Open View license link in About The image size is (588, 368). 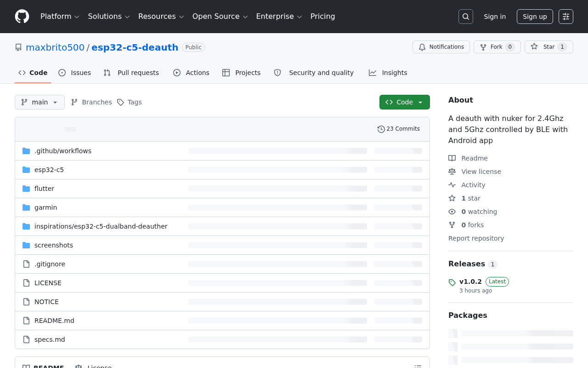point(475,172)
